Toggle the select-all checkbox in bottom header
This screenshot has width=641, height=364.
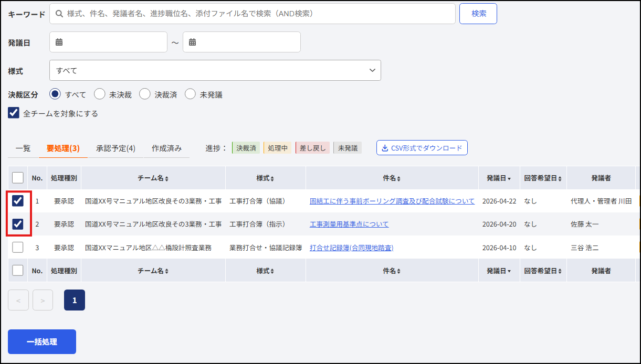point(18,270)
